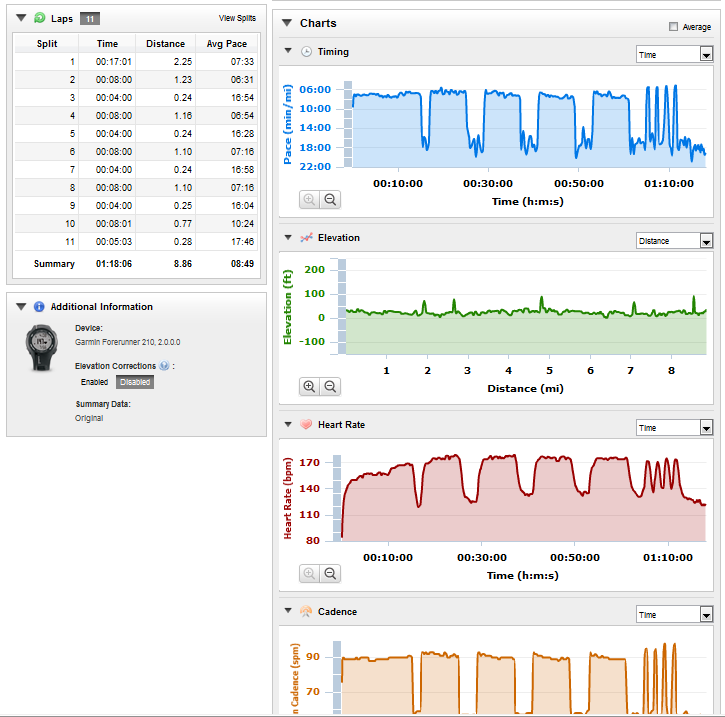Set Elevation Corrections to Enabled
This screenshot has width=725, height=717.
(x=94, y=382)
